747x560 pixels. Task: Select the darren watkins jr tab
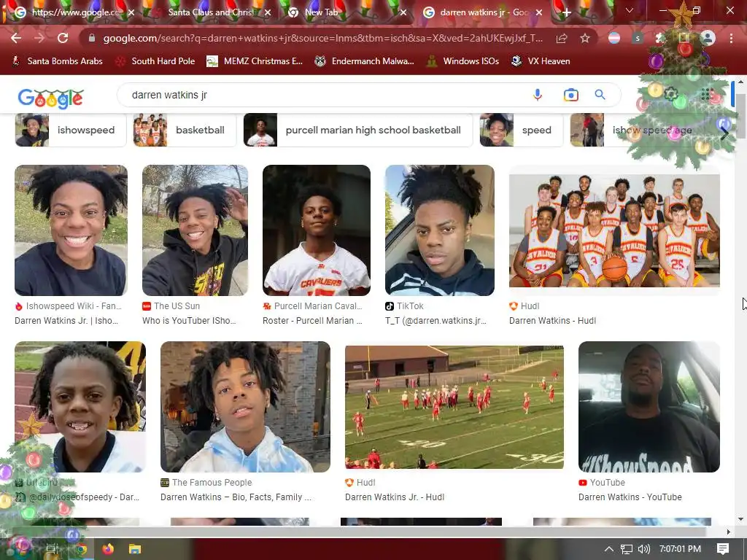(x=484, y=12)
